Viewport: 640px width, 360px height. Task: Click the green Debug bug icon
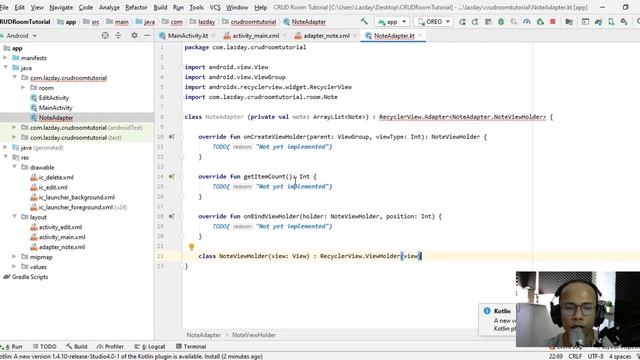[501, 22]
